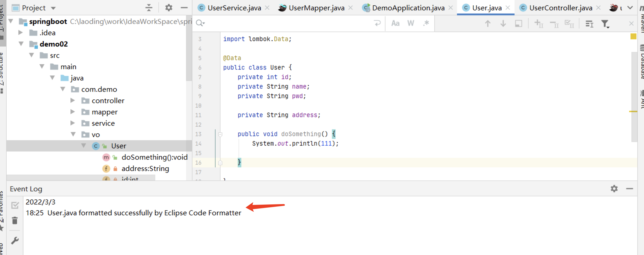This screenshot has height=255, width=644.
Task: Close the find bar
Action: click(631, 24)
